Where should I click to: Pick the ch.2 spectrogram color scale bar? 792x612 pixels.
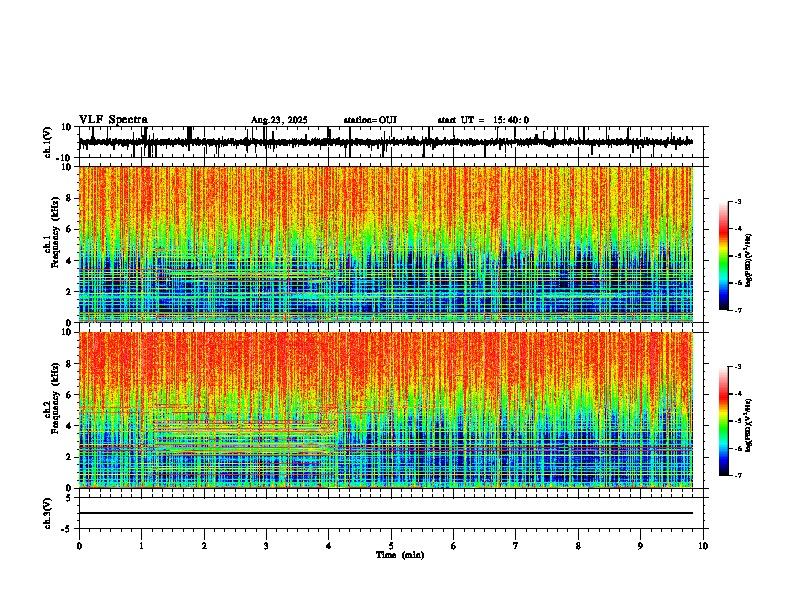click(724, 421)
